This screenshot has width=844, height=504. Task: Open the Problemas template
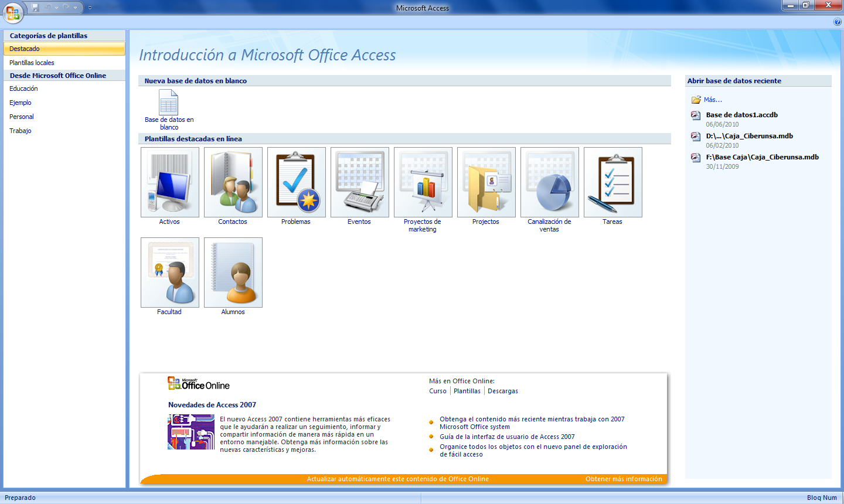pyautogui.click(x=296, y=182)
